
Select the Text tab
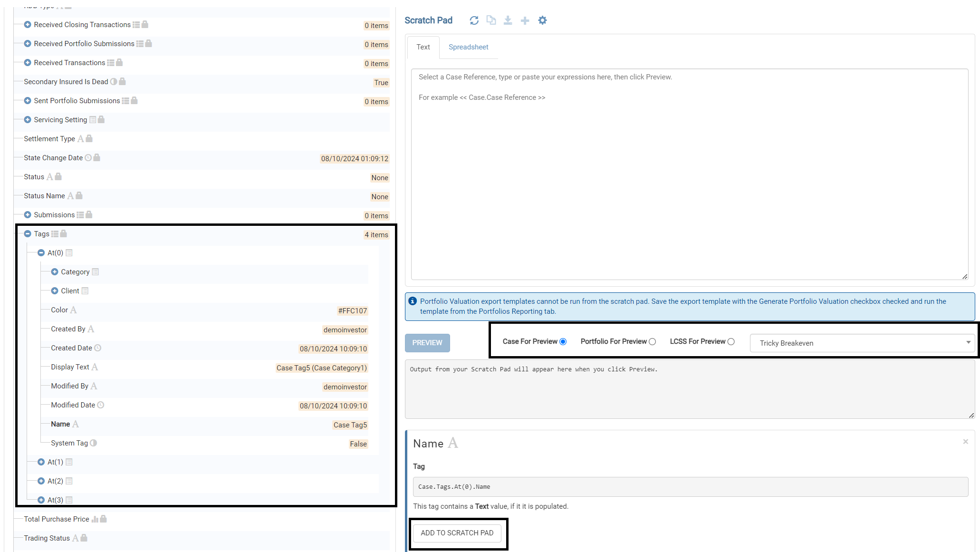pyautogui.click(x=423, y=47)
